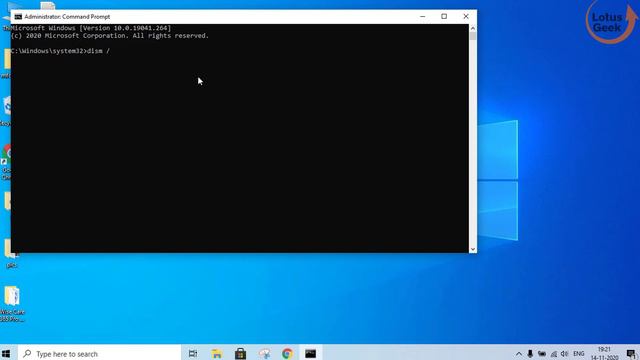Click the Command Prompt scroll-down arrow
Image resolution: width=640 pixels, height=360 pixels.
pos(473,249)
